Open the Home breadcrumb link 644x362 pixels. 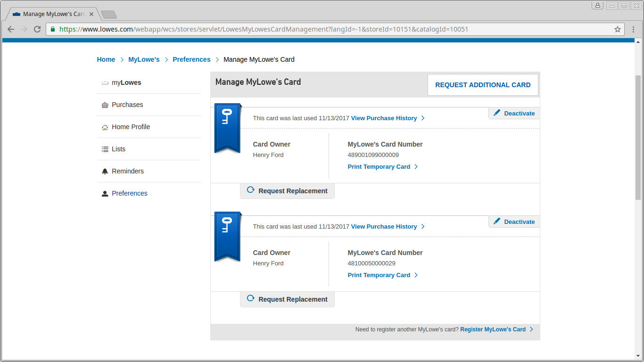pyautogui.click(x=106, y=59)
